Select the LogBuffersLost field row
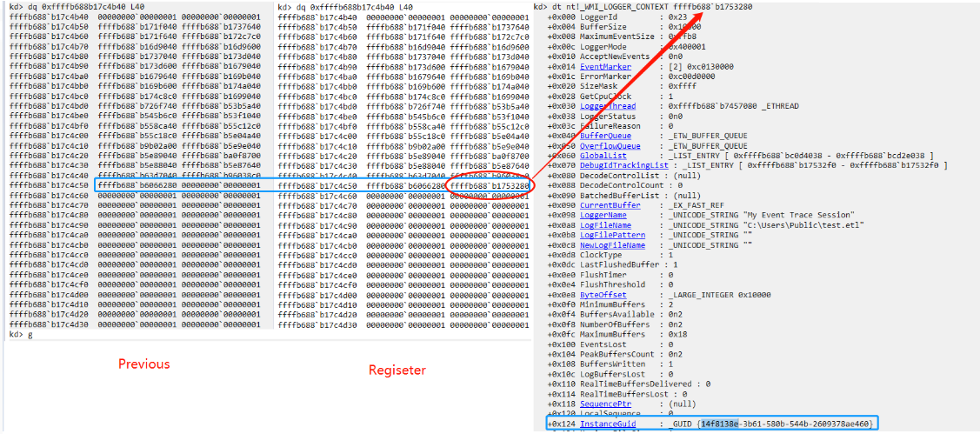 [610, 375]
